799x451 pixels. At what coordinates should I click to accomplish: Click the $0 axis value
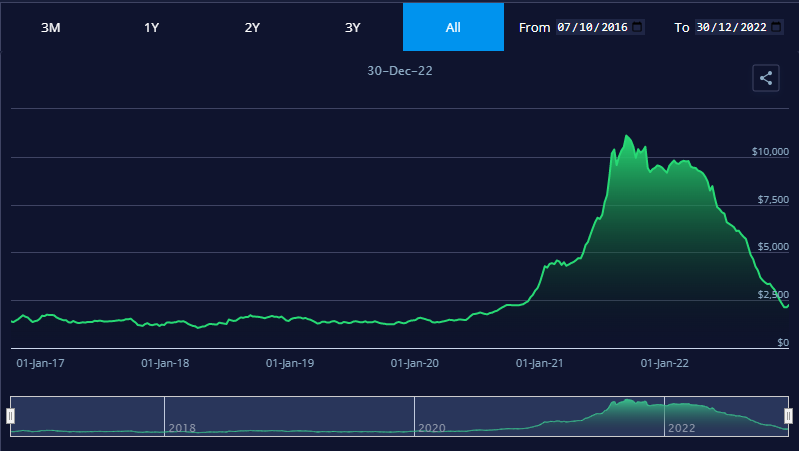[x=783, y=342]
